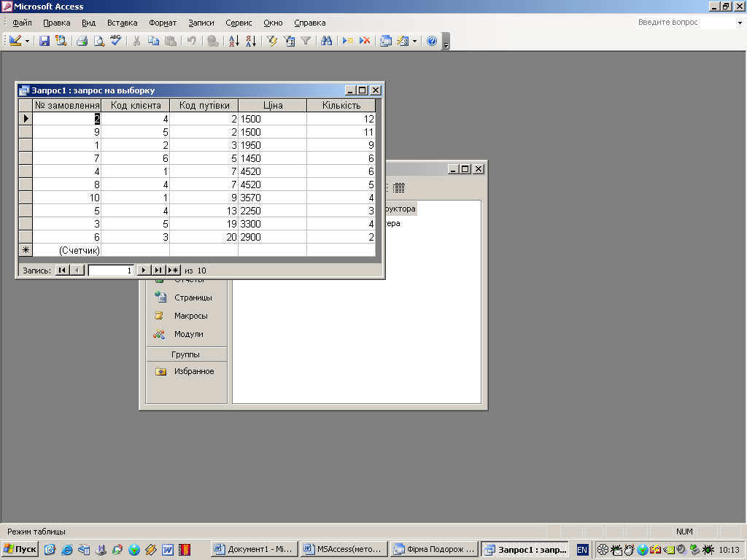Click the New Object toolbar icon
This screenshot has width=747, height=560.
pyautogui.click(x=403, y=41)
